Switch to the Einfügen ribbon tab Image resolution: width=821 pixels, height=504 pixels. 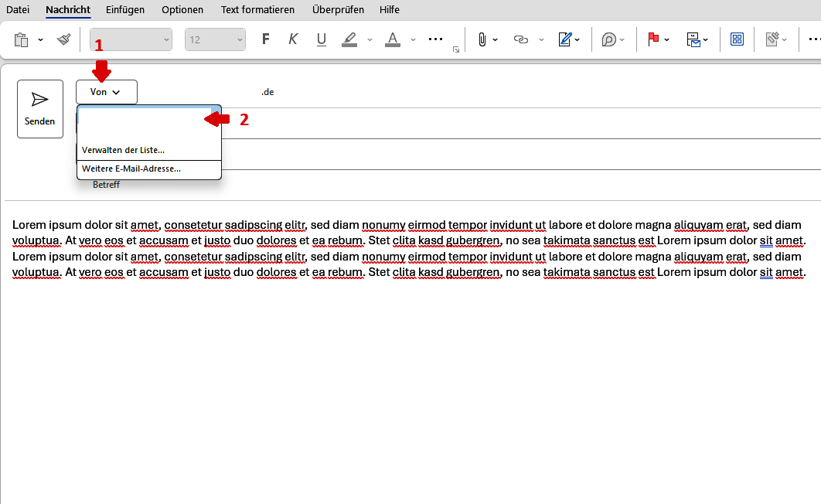(x=124, y=9)
